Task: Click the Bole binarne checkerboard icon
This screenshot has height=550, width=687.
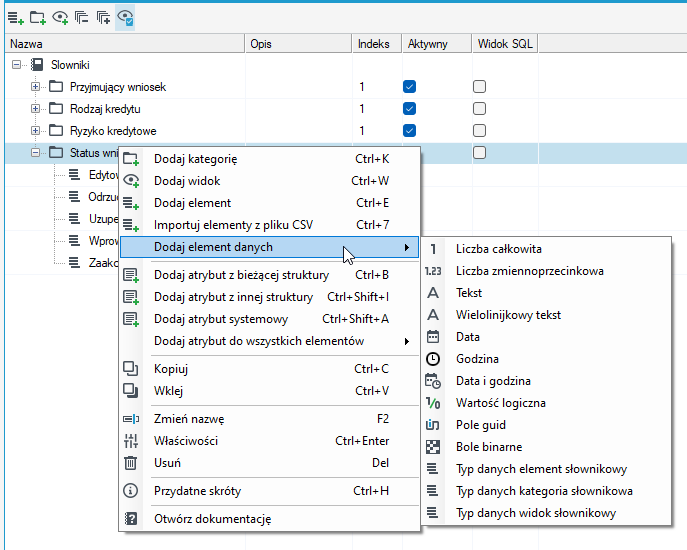Action: coord(433,447)
